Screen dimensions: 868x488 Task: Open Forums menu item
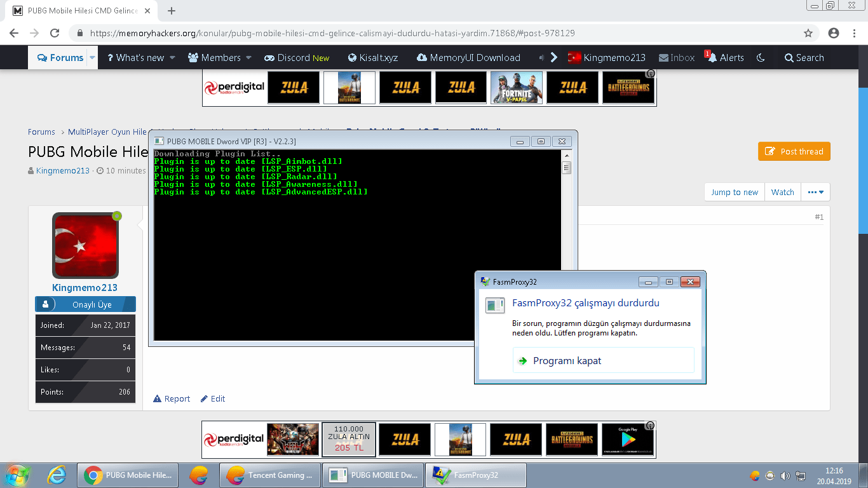pos(60,58)
